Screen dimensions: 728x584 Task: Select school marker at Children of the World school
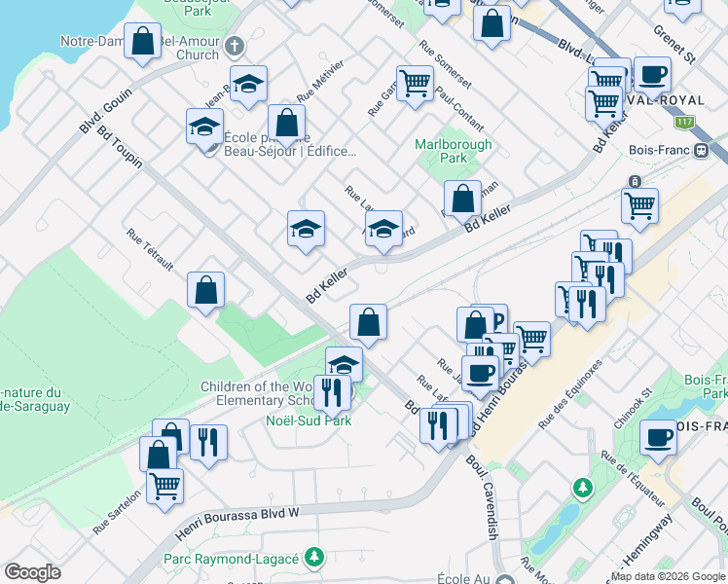[x=344, y=364]
